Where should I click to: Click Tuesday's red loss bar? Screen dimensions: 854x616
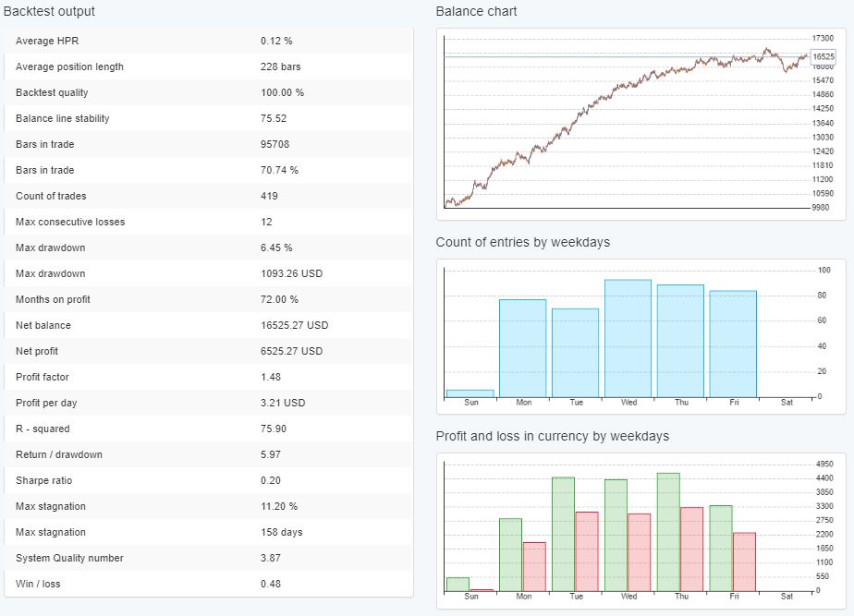pos(586,551)
